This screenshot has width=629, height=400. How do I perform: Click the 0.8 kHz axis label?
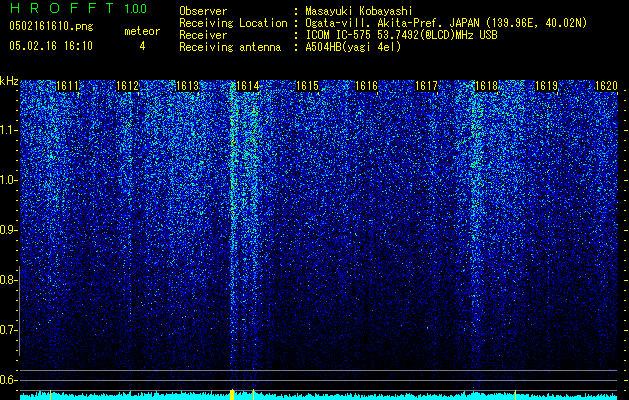[8, 280]
